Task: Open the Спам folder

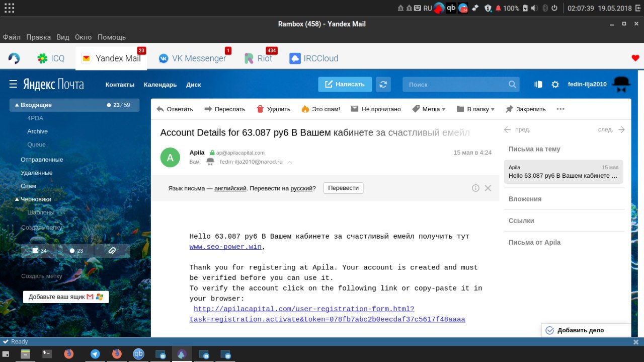Action: pos(28,186)
